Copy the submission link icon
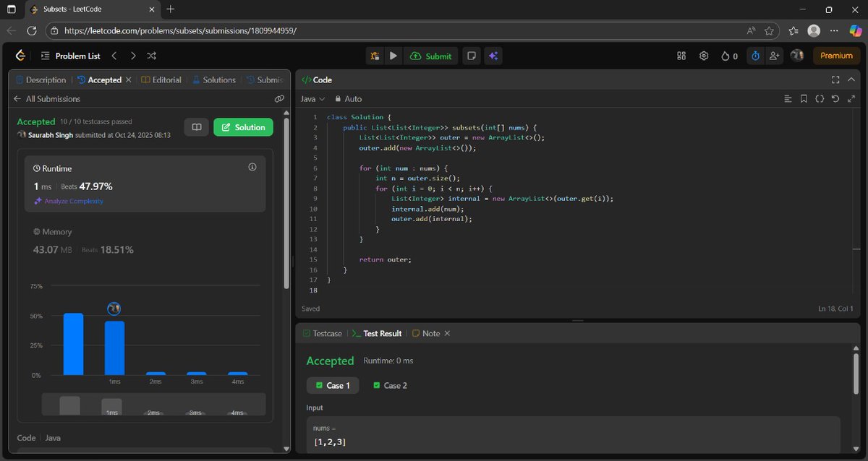868x461 pixels. tap(279, 99)
